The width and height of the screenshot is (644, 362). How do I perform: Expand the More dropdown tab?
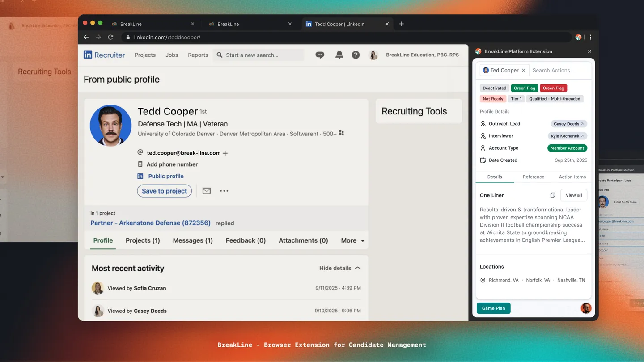tap(353, 240)
